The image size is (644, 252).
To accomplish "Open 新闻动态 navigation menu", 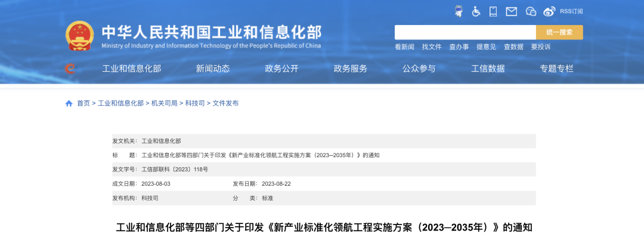I will (213, 69).
